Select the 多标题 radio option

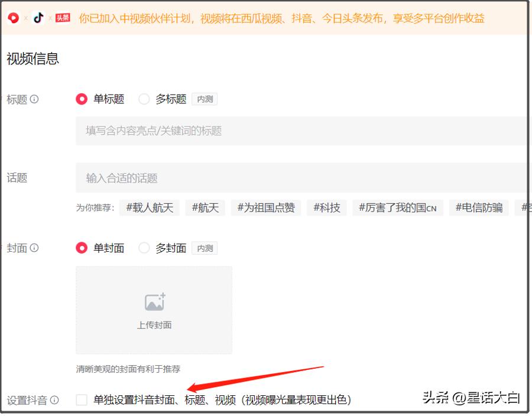tap(144, 99)
